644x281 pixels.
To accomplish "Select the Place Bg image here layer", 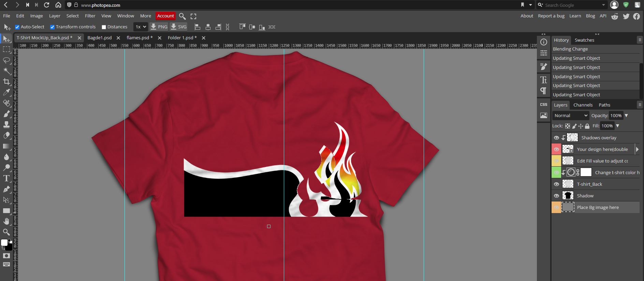I will pos(596,207).
